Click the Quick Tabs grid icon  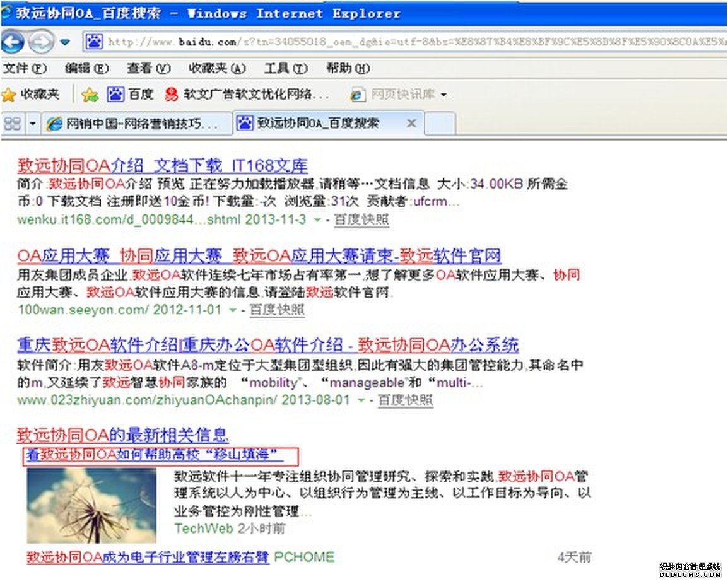(x=13, y=124)
